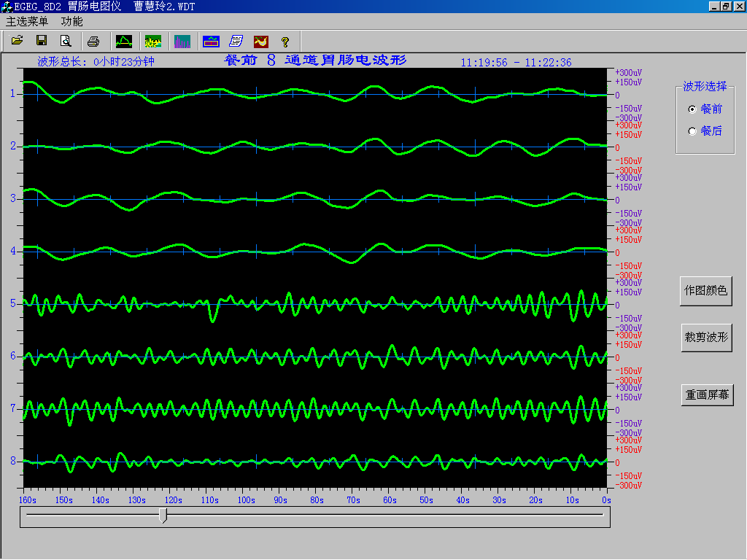Image resolution: width=747 pixels, height=560 pixels.
Task: Open print preview magnifier icon
Action: click(66, 41)
